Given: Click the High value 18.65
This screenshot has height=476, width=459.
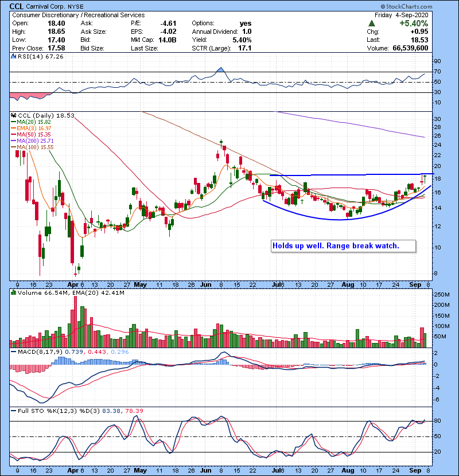Looking at the screenshot, I should pyautogui.click(x=56, y=32).
